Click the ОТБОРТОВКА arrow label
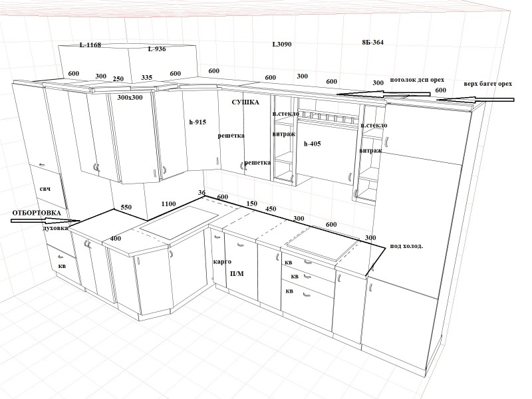Screen dimensions: 532x399 [x=37, y=213]
